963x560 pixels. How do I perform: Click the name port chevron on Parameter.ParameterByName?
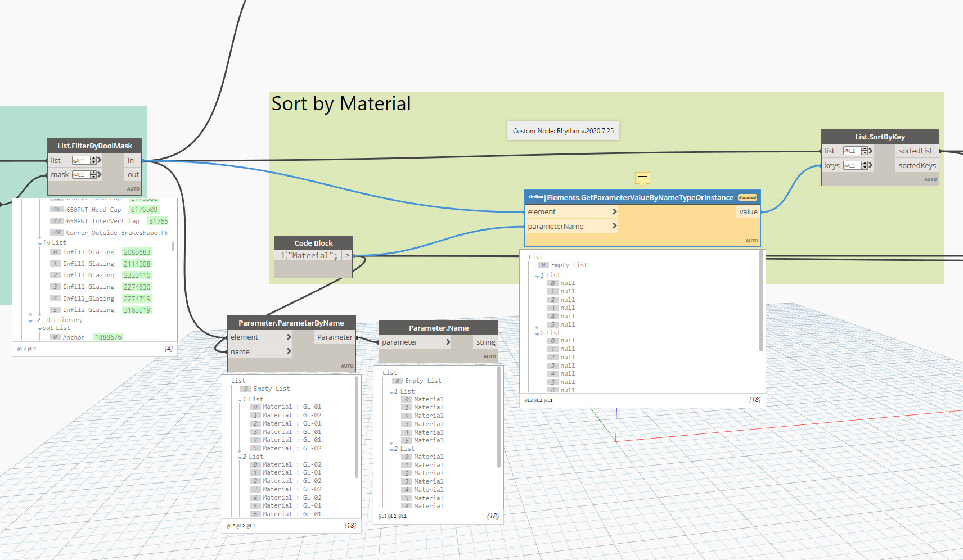[289, 351]
